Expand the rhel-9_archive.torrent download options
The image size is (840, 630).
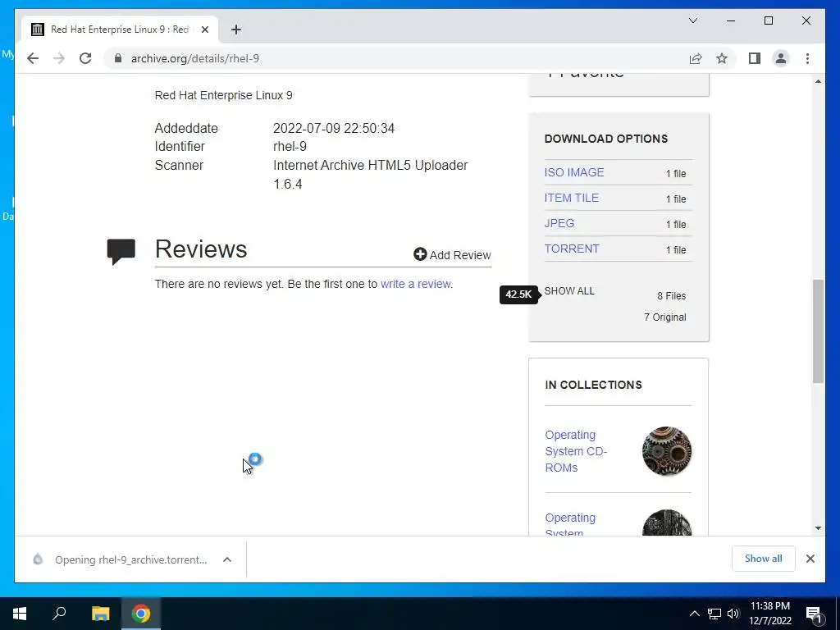[227, 559]
